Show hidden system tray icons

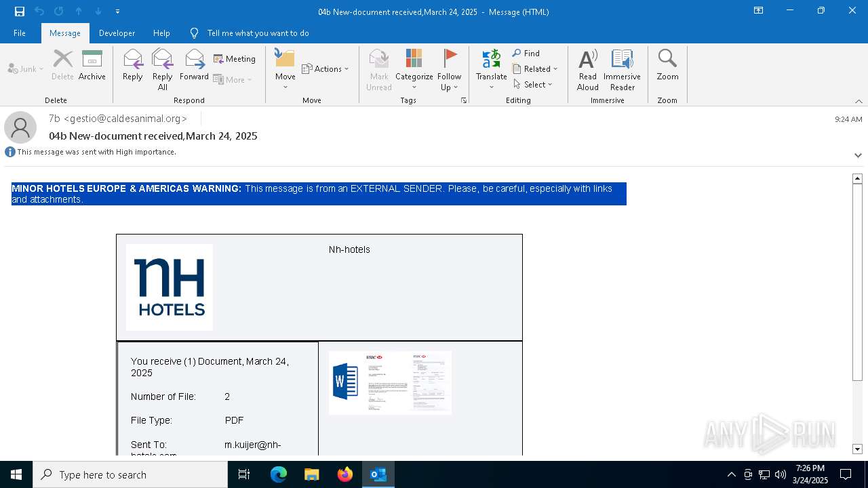click(731, 474)
